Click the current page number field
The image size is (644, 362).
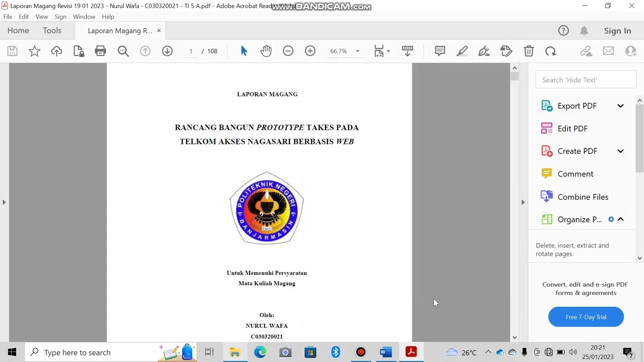point(191,51)
